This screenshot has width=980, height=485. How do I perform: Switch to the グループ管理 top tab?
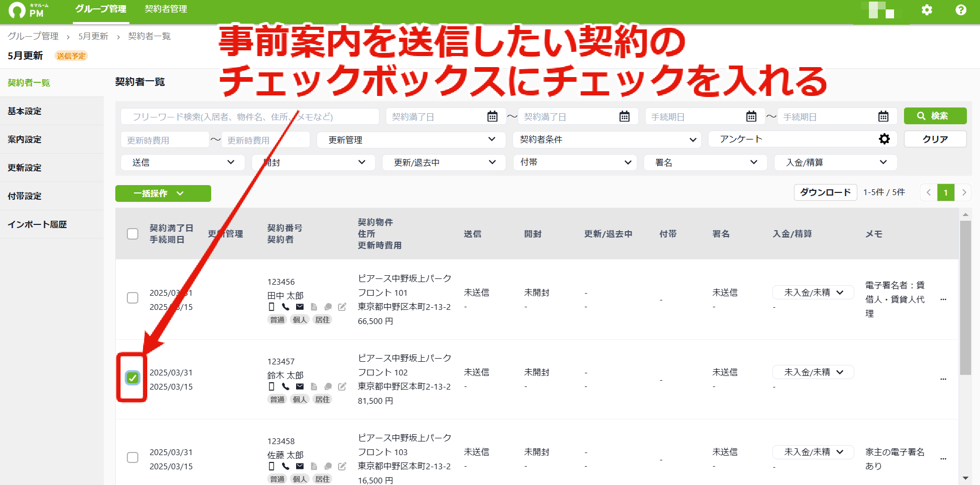click(101, 9)
